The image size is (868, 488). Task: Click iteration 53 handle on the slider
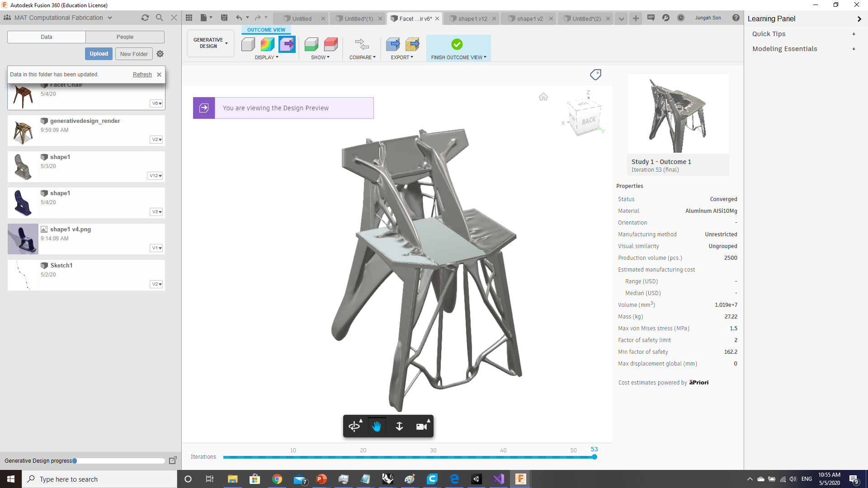[594, 457]
